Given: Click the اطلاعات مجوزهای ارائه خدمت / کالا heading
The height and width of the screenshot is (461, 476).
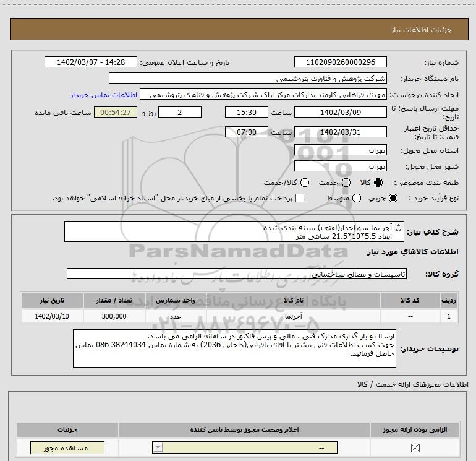Looking at the screenshot, I should [x=412, y=384].
